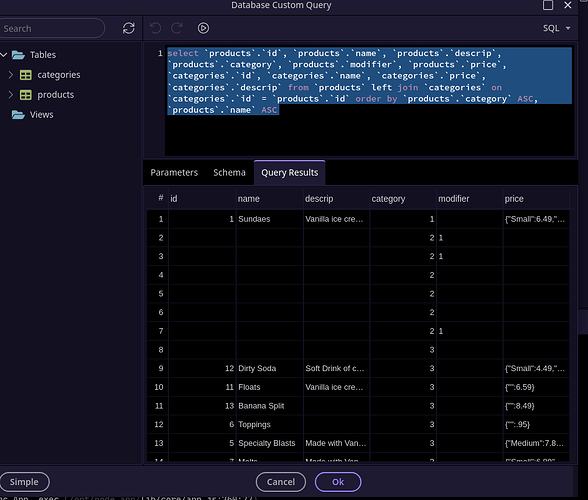
Task: Collapse the Tables folder
Action: pyautogui.click(x=4, y=55)
